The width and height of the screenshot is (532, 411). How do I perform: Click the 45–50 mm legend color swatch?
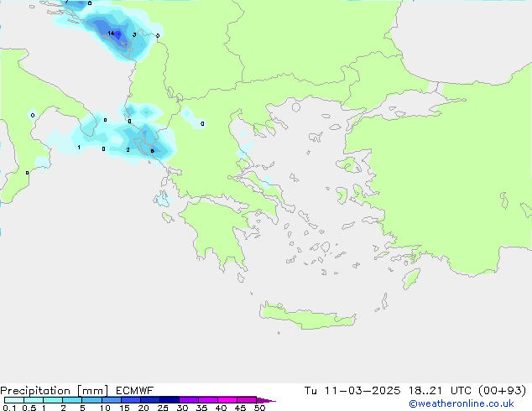click(x=247, y=400)
